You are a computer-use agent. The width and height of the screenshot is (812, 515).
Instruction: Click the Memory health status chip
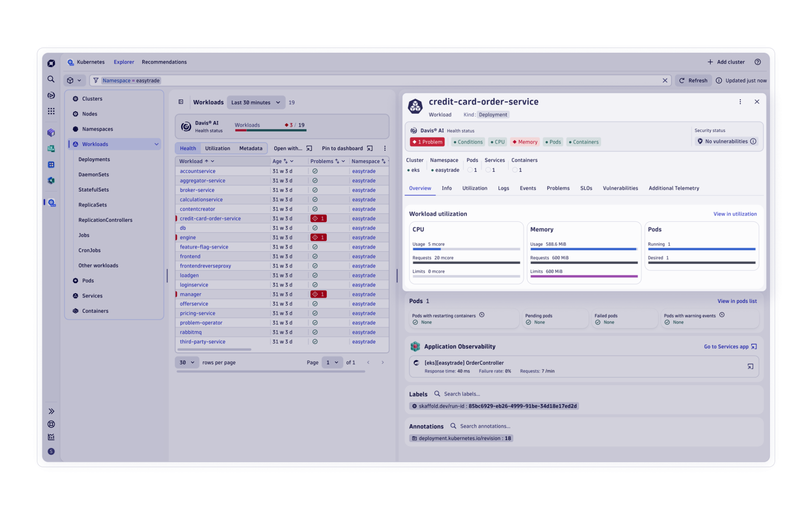click(524, 142)
